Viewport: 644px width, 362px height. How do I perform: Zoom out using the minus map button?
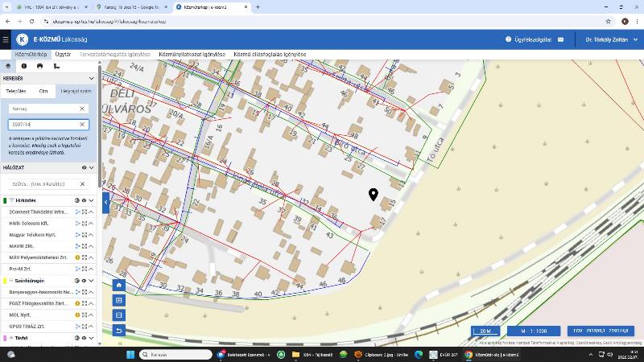[119, 315]
